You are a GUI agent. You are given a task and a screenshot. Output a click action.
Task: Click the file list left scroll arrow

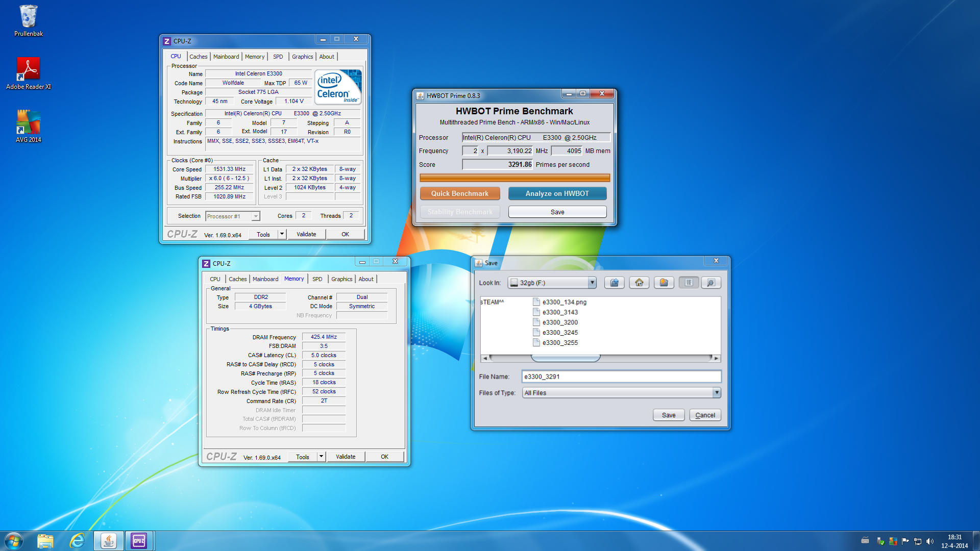pos(485,358)
